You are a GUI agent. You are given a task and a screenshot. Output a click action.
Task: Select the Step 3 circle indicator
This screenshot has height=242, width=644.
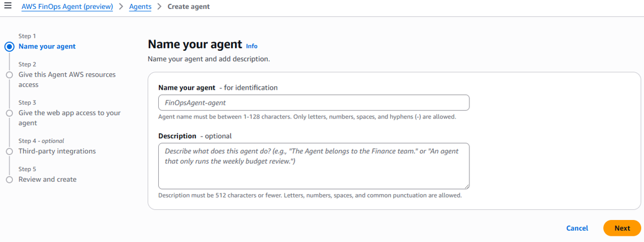click(x=10, y=113)
